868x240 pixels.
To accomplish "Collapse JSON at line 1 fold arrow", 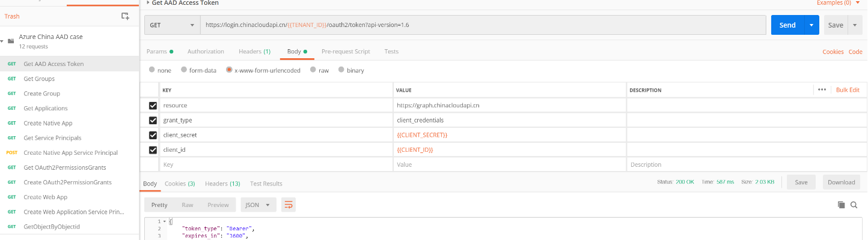I will (165, 221).
